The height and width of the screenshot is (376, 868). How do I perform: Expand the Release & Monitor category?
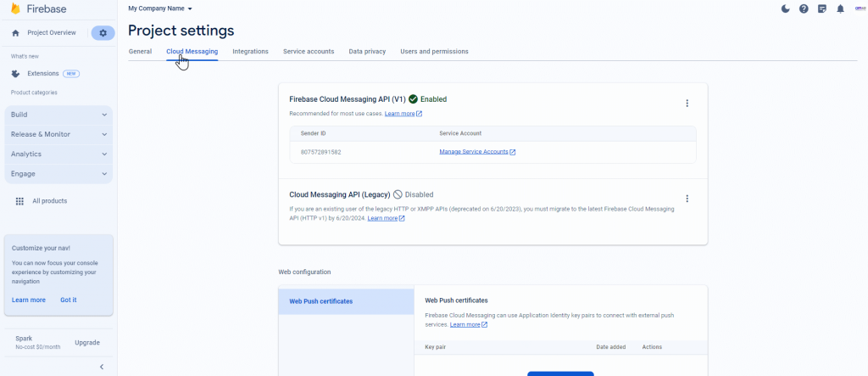pos(58,134)
